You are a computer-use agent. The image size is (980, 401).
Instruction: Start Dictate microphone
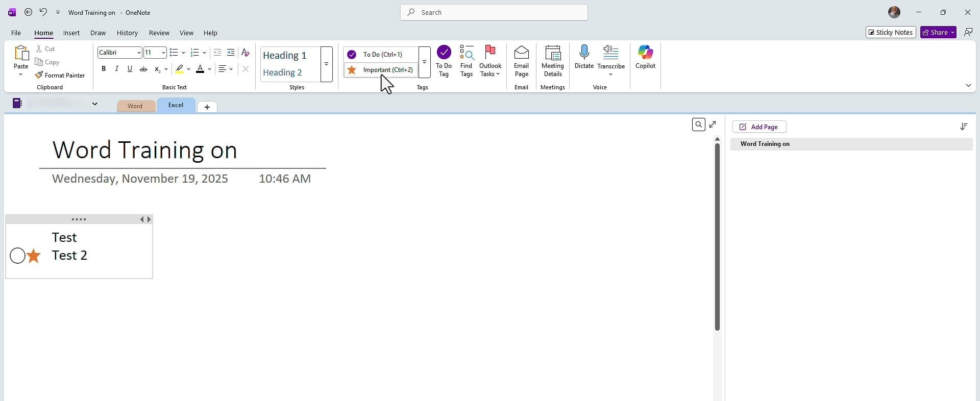click(x=584, y=57)
